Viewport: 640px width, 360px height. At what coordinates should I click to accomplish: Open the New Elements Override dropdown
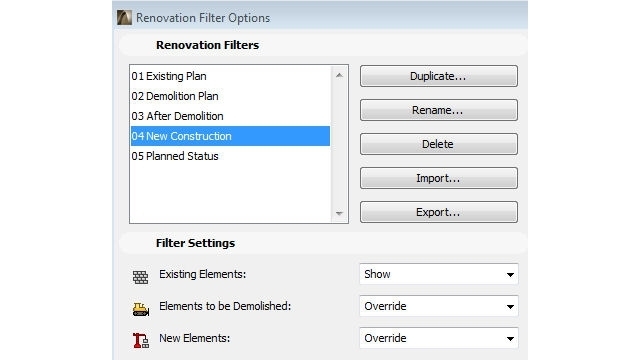[439, 338]
